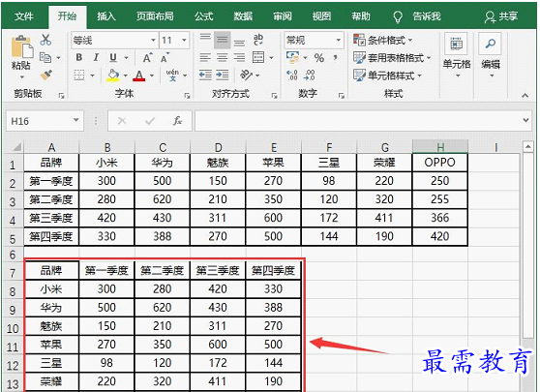Viewport: 540px width, 392px height.
Task: Open 套用表格格式 table format menu
Action: tap(392, 57)
